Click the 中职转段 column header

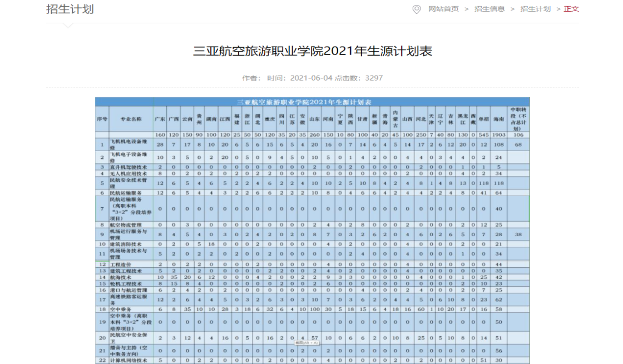coord(519,118)
